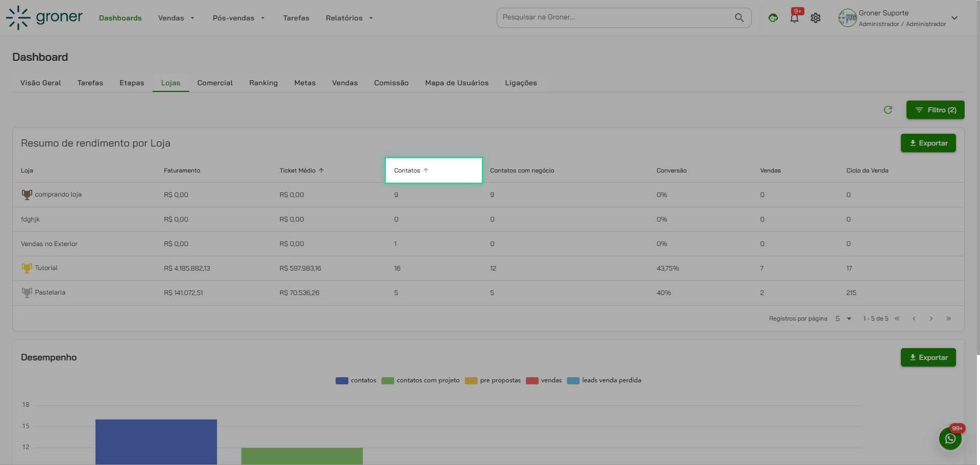Screen dimensions: 980x465
Task: Switch to Ligações tab
Action: [x=521, y=83]
